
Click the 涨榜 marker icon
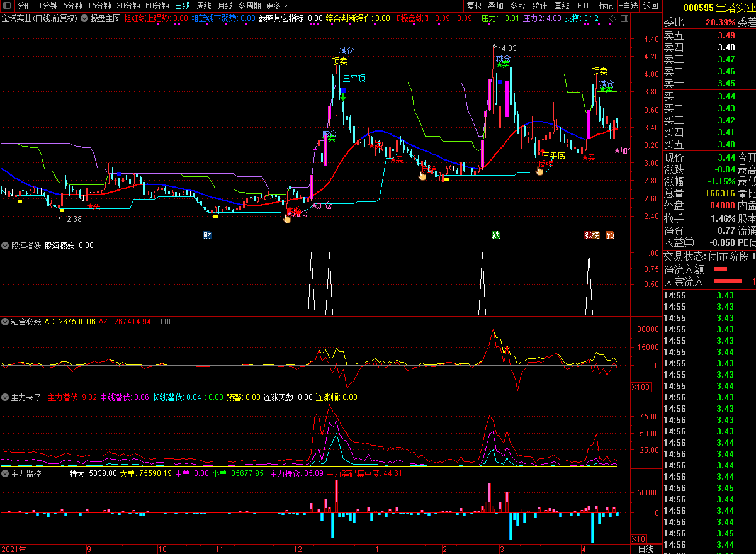tap(592, 235)
